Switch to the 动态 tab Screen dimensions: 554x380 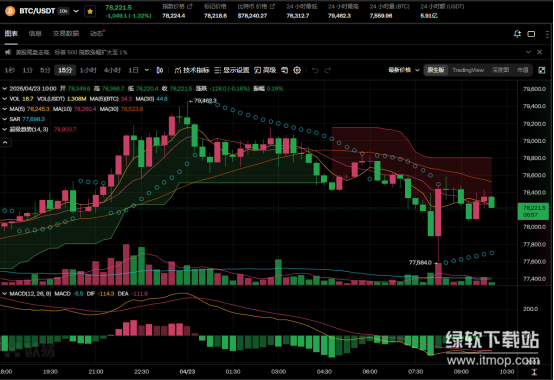tap(96, 34)
